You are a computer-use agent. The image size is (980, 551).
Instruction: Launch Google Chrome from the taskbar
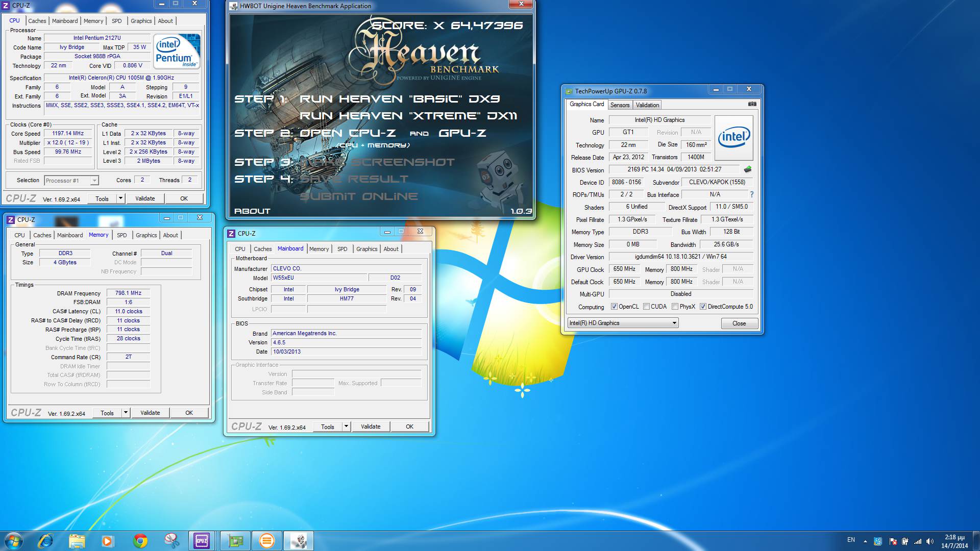click(140, 541)
